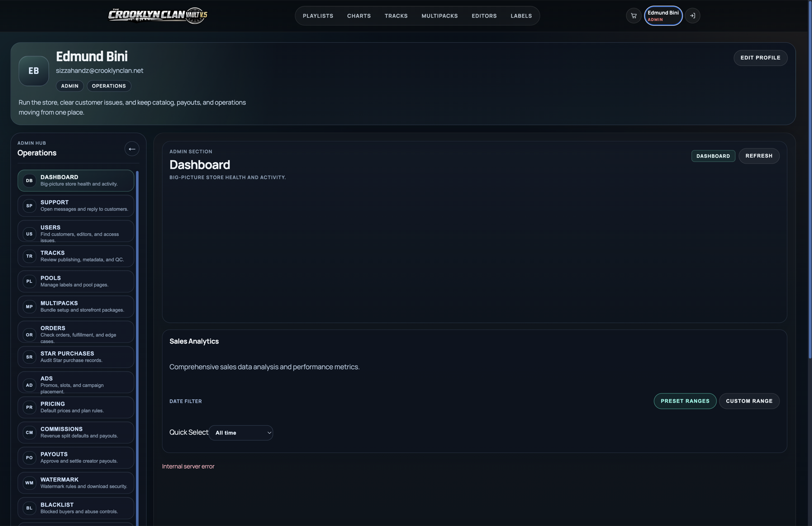Image resolution: width=812 pixels, height=526 pixels.
Task: Switch date filter to Custom Range
Action: [749, 401]
